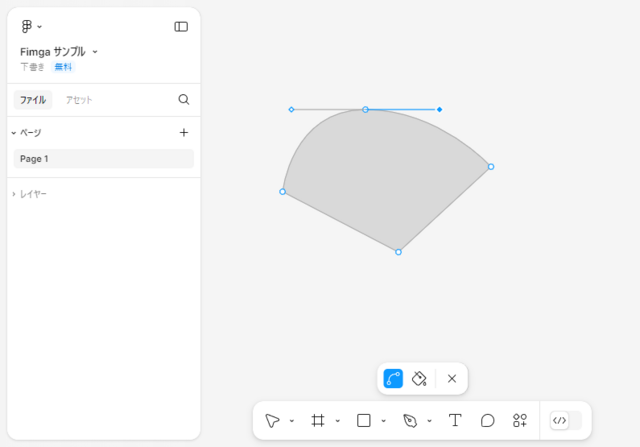Open the Actions components icon
The height and width of the screenshot is (447, 640).
pos(520,420)
